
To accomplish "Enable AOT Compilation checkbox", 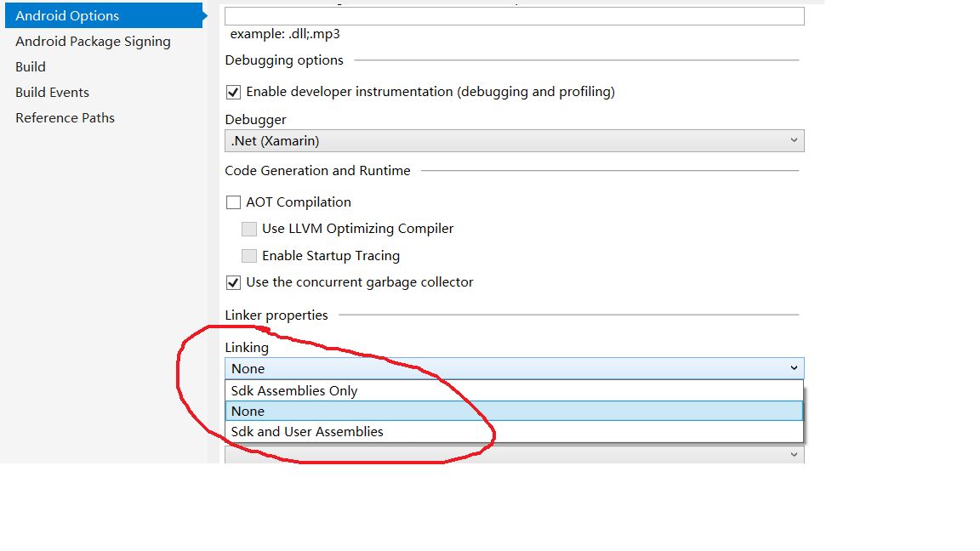I will point(233,202).
